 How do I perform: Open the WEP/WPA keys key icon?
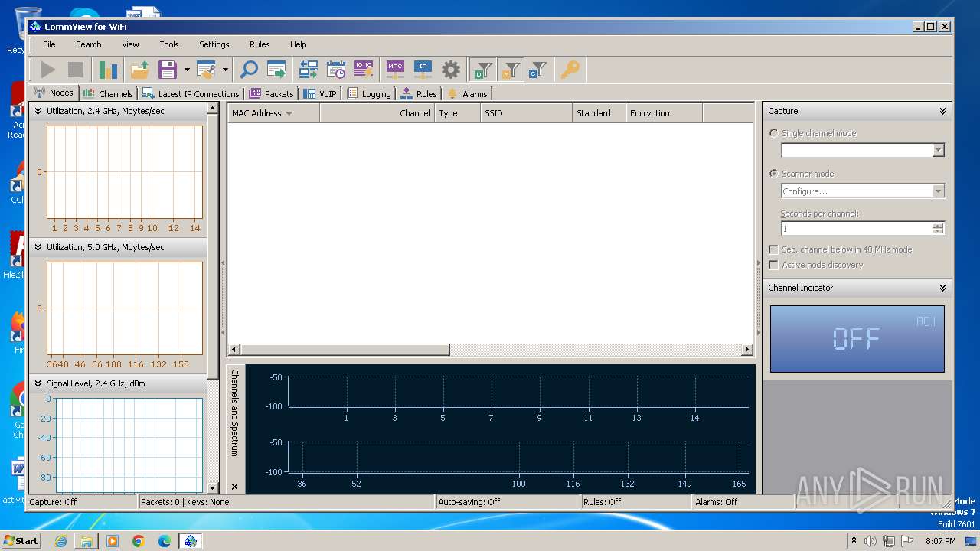(570, 70)
